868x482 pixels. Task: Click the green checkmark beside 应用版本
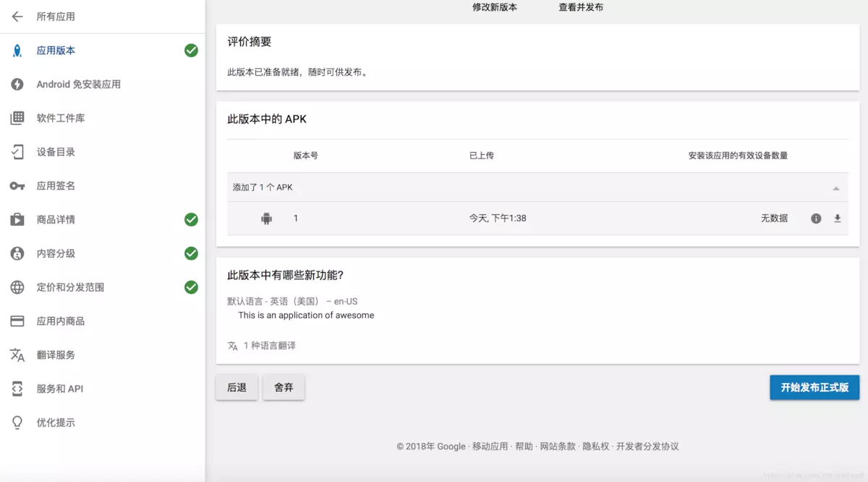pos(190,51)
